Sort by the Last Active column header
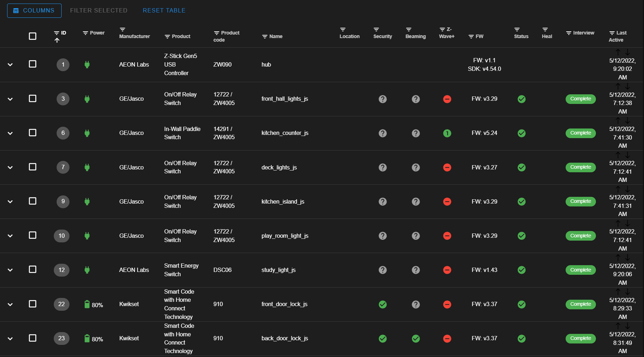 (618, 36)
